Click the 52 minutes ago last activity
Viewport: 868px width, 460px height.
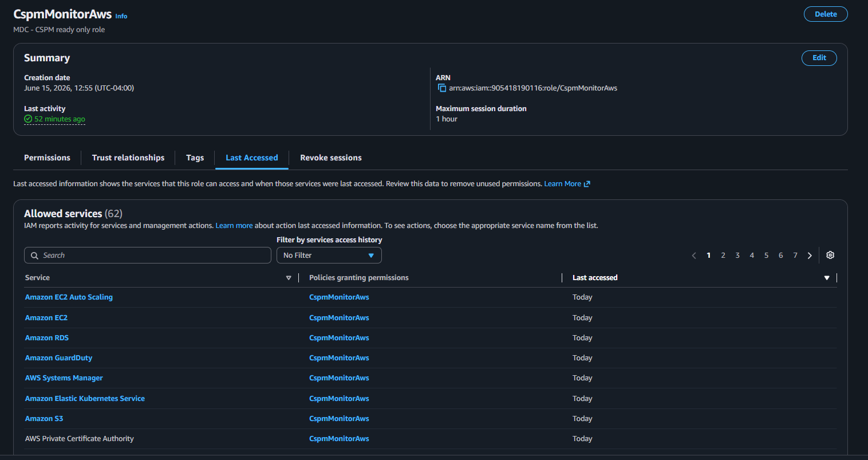pyautogui.click(x=60, y=119)
